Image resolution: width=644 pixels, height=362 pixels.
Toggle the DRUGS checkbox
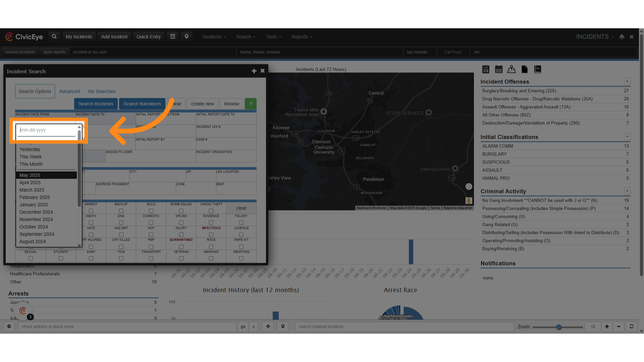[181, 223]
